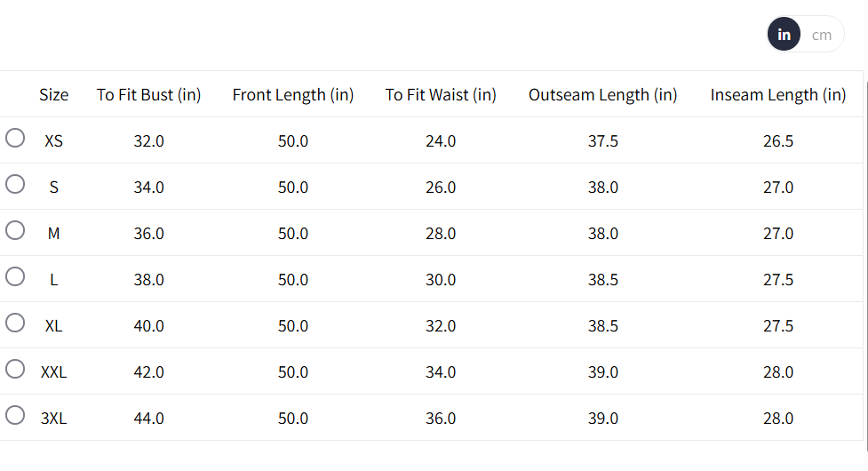Click the 3XL waist value 36.0
Screen dimensions: 868x471
(441, 419)
